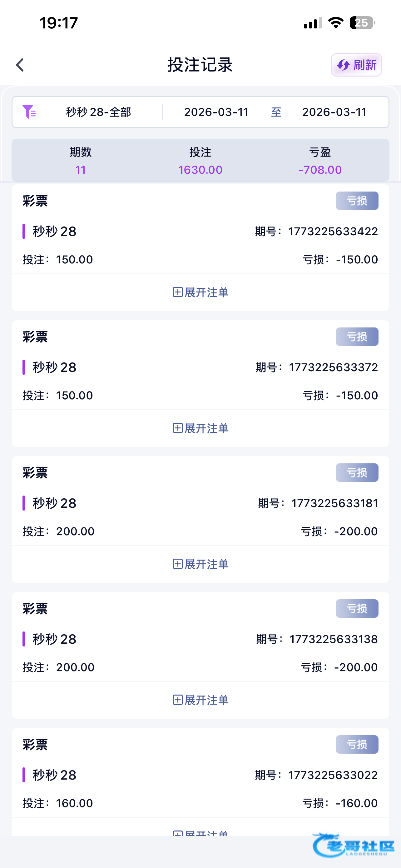Expand 展开注单 for issue 1773225633138
Screen dimensions: 401x868
click(200, 700)
